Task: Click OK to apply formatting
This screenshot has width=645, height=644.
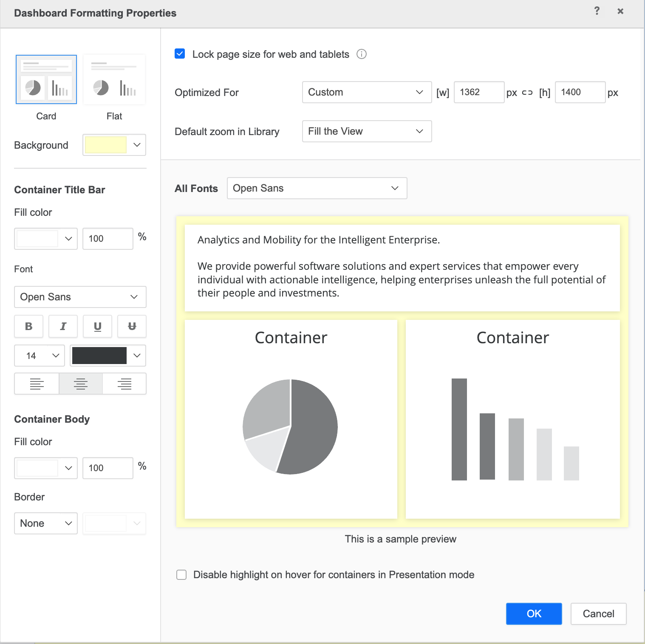Action: [534, 614]
